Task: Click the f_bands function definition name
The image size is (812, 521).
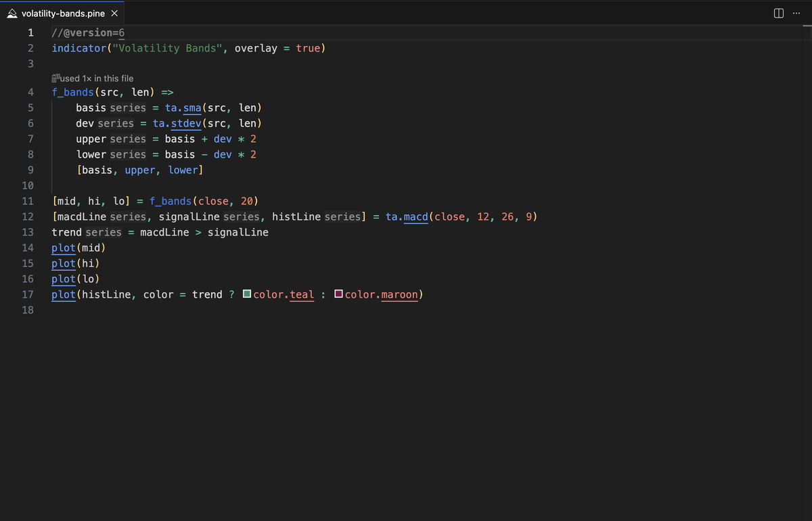Action: pos(73,92)
